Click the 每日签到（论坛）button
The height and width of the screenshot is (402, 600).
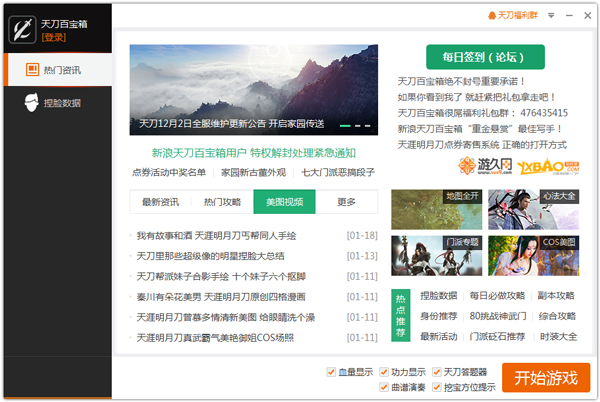[x=484, y=57]
